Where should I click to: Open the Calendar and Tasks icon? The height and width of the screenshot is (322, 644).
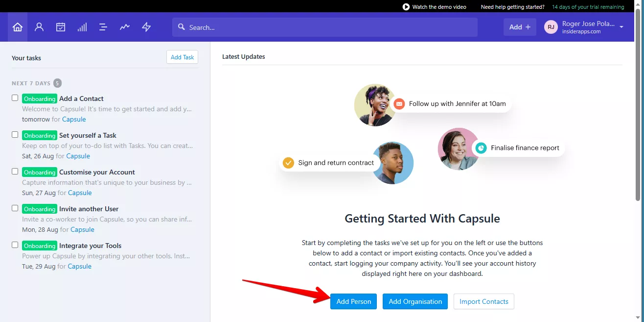click(61, 27)
